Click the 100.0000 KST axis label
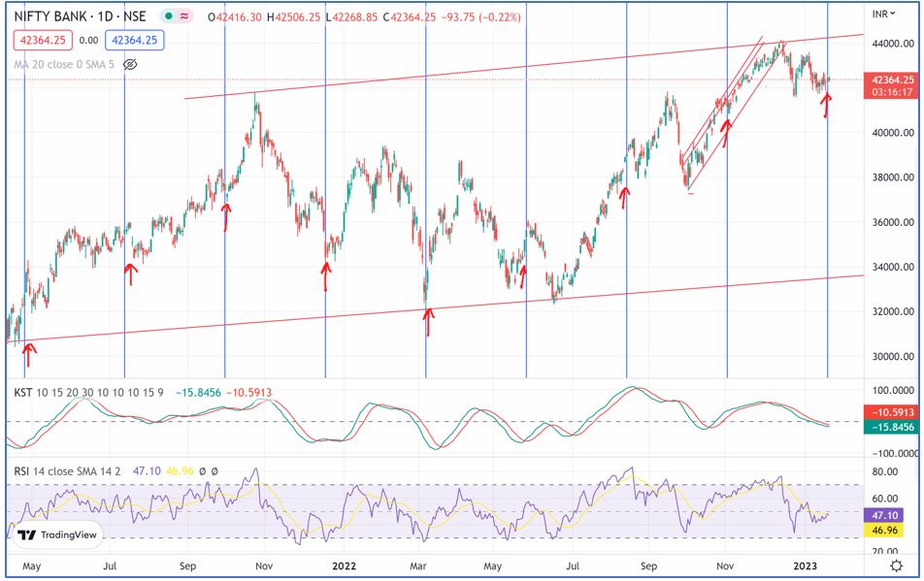The image size is (924, 581). [894, 390]
